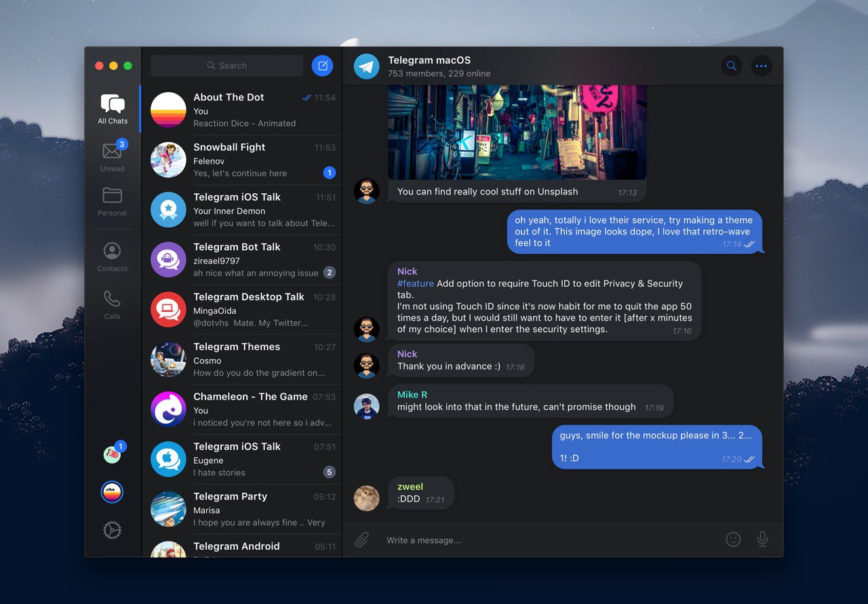Viewport: 868px width, 604px height.
Task: Open Nick's name on the #feature message
Action: click(408, 271)
